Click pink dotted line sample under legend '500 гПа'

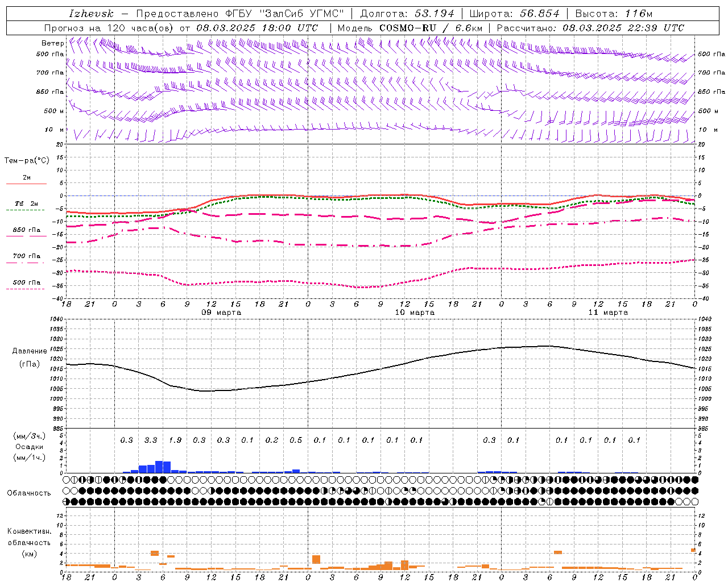(x=25, y=289)
